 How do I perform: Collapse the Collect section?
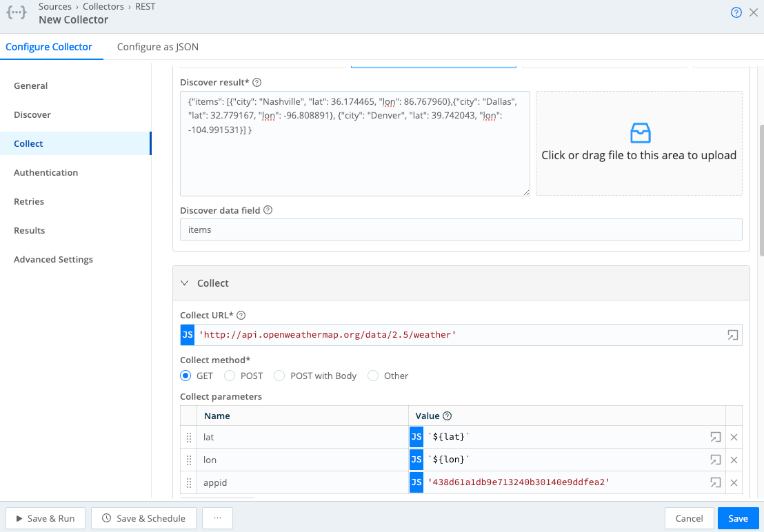pos(184,283)
